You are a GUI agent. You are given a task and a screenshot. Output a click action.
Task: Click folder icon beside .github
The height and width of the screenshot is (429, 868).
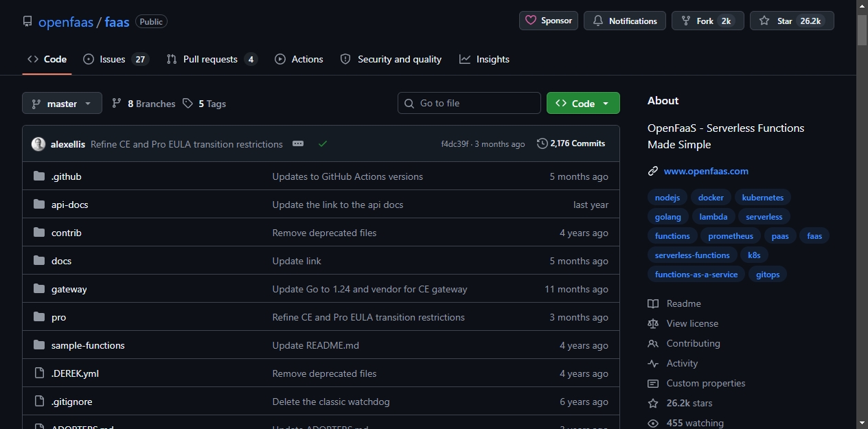39,176
